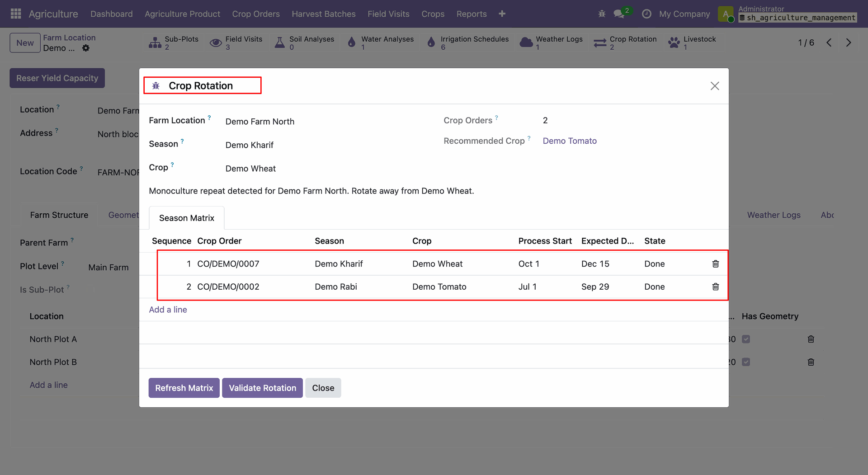Select the Season Matrix tab
The image size is (868, 475).
(187, 218)
